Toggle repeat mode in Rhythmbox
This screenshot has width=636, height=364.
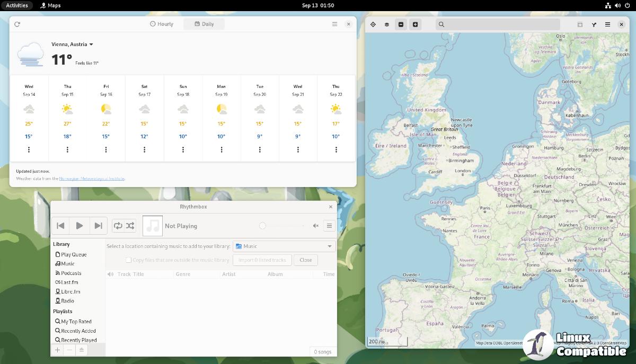118,226
